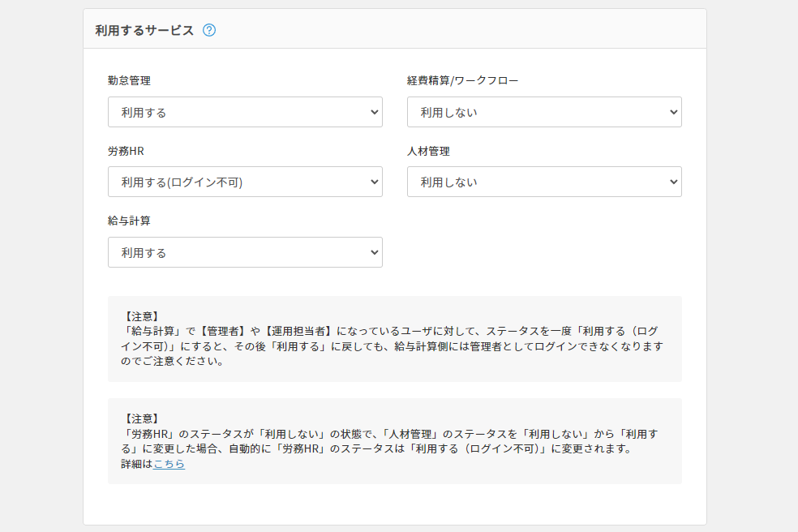The width and height of the screenshot is (798, 532).
Task: Click the 労務HR field label
Action: click(126, 151)
